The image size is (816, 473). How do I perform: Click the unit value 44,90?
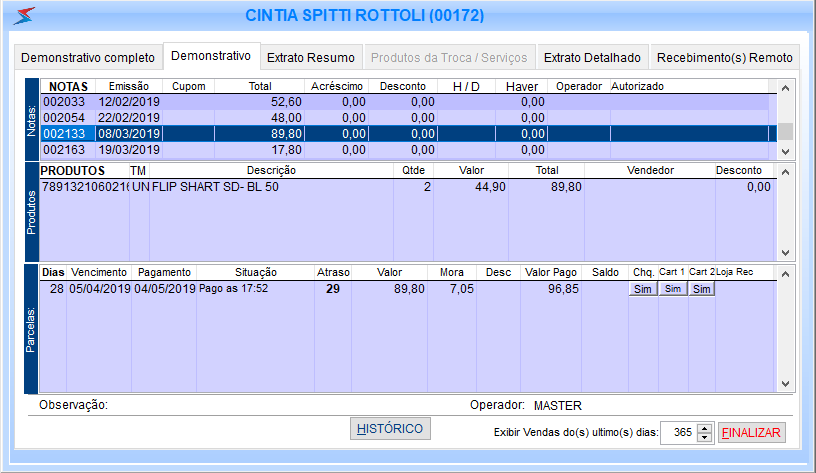pos(490,187)
